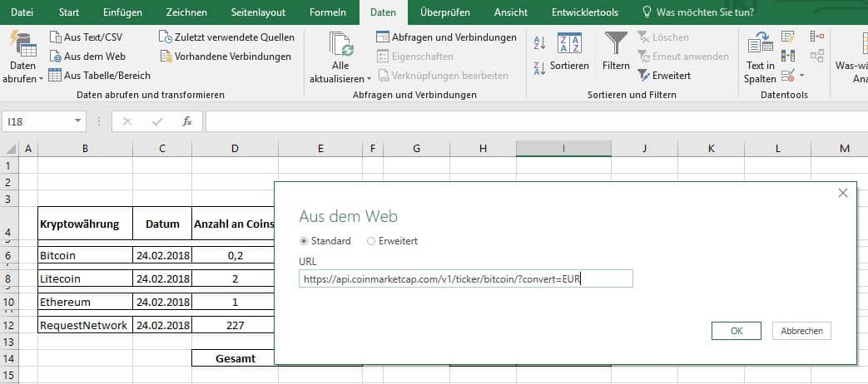The height and width of the screenshot is (384, 868).
Task: Open the Einfügen ribbon tab
Action: [122, 12]
